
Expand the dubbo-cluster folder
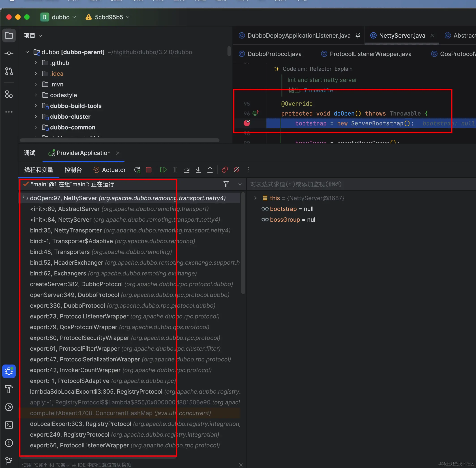click(x=36, y=116)
